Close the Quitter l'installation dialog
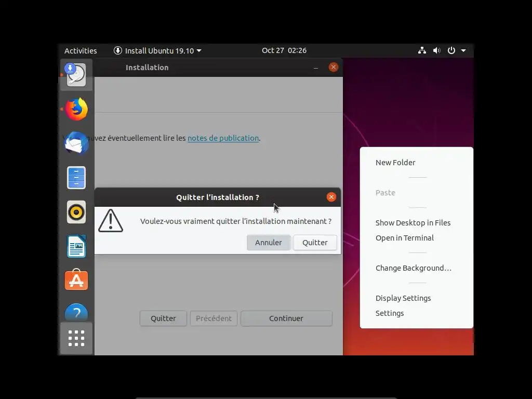Screen dimensions: 532x399 coord(331,197)
